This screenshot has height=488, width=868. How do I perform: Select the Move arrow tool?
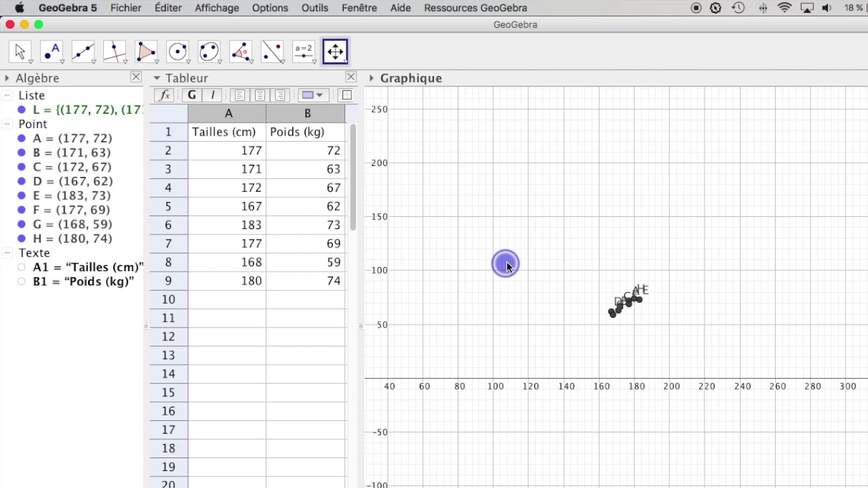[x=20, y=52]
